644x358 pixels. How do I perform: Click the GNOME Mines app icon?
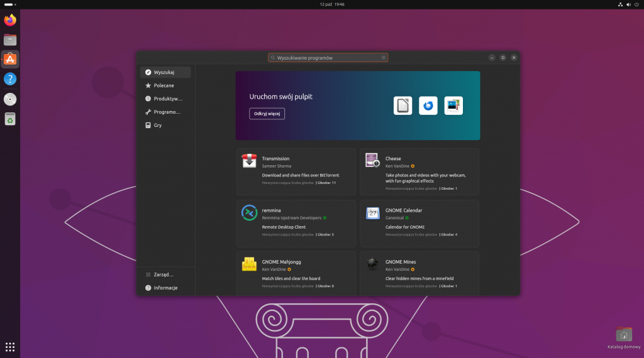click(372, 264)
